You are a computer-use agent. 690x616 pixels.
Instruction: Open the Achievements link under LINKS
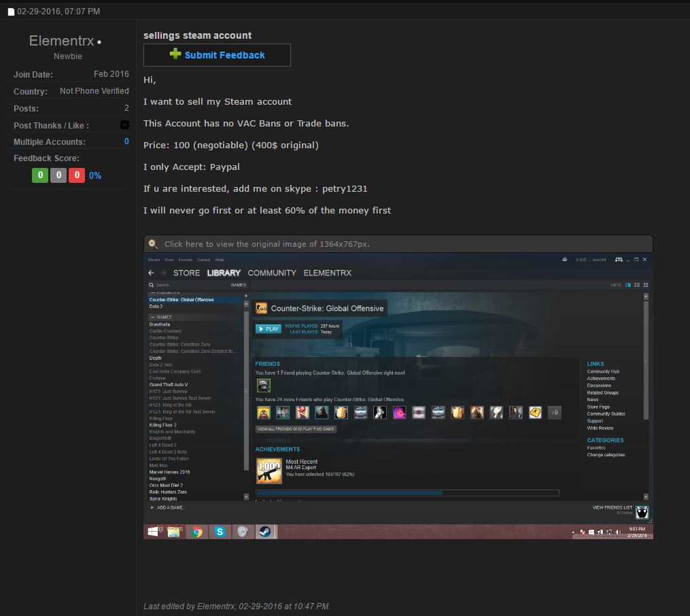point(601,379)
